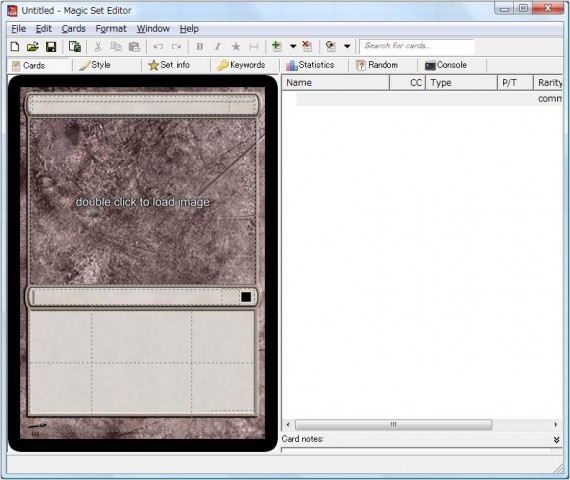Remove the selected card
The image size is (570, 480).
coord(307,46)
